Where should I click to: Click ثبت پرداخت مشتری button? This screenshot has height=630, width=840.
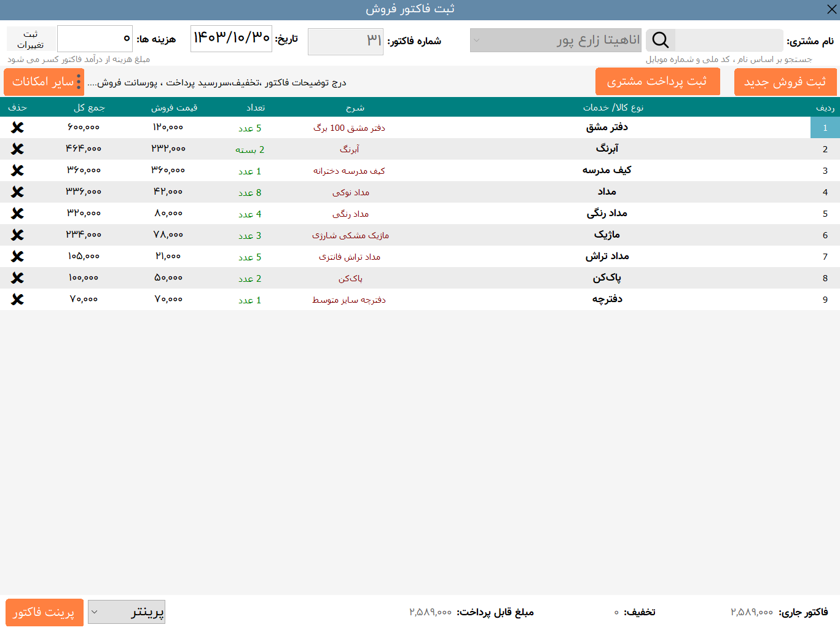657,81
